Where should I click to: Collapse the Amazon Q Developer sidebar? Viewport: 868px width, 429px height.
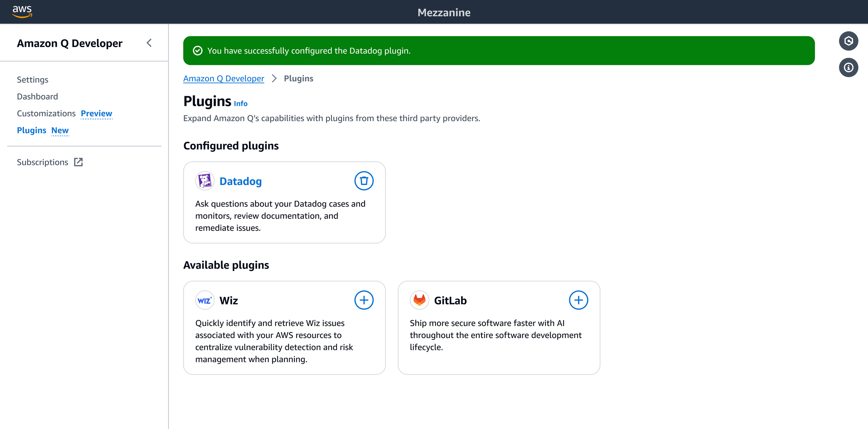[x=149, y=43]
